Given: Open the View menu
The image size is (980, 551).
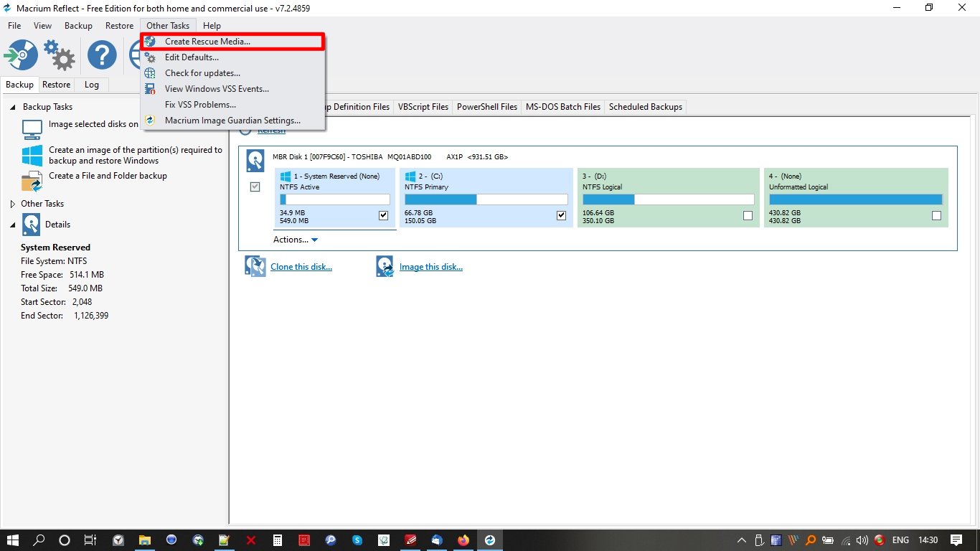Looking at the screenshot, I should click(42, 26).
